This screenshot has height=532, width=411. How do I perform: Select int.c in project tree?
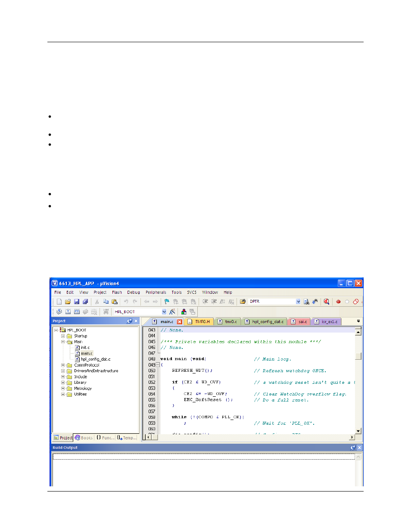coord(83,348)
